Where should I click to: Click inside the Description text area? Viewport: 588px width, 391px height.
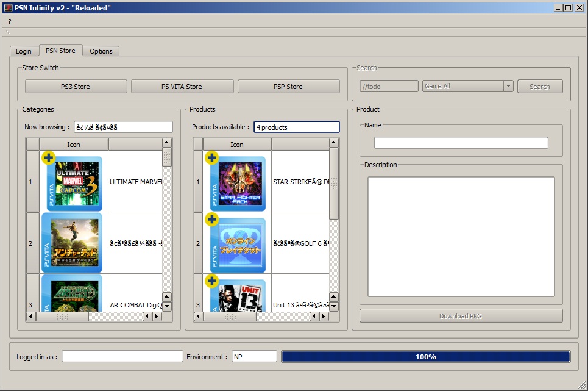[x=461, y=237]
